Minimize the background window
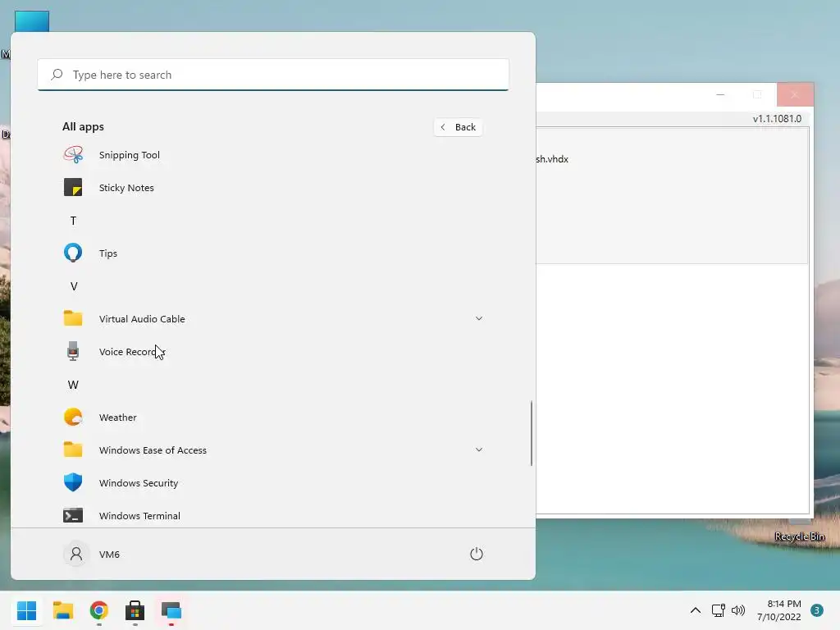Image resolution: width=840 pixels, height=630 pixels. (720, 95)
